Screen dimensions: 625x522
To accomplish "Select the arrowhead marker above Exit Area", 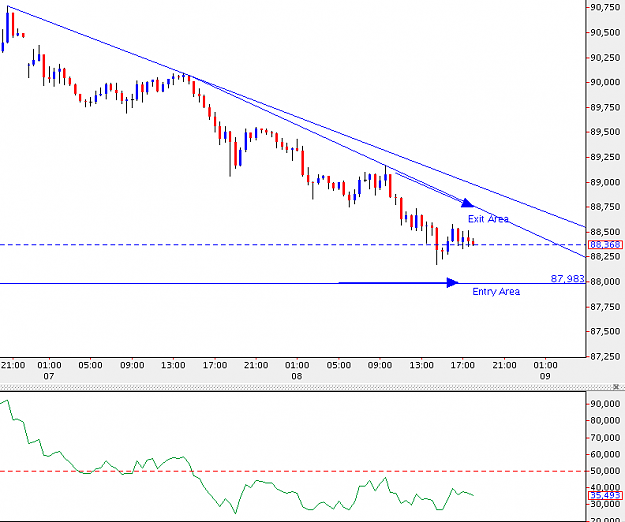I will pos(467,203).
